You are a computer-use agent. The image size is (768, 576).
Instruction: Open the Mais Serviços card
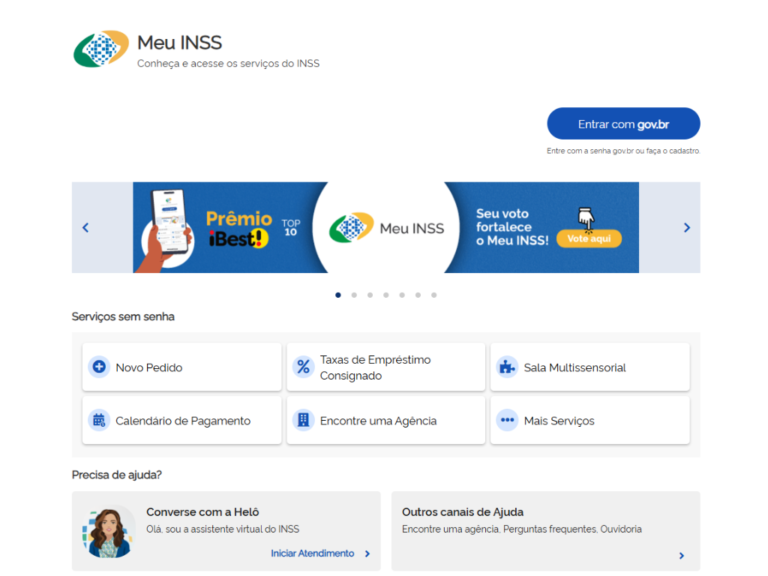point(590,420)
